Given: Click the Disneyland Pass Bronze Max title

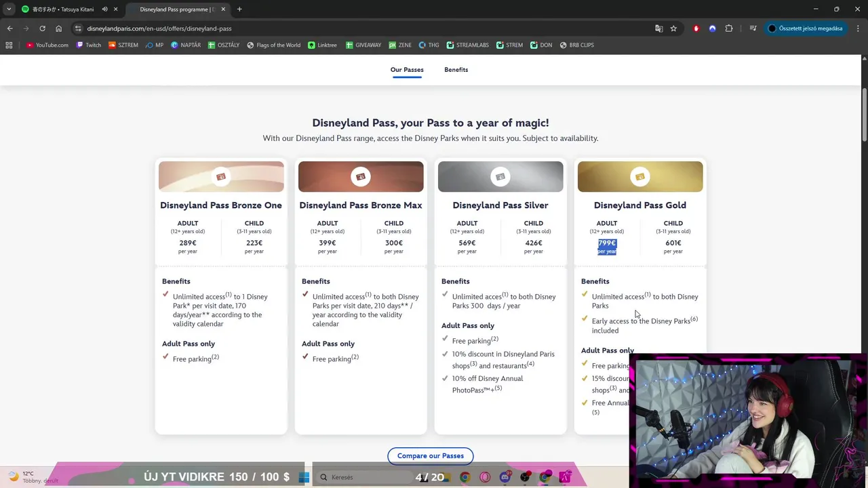Looking at the screenshot, I should pyautogui.click(x=361, y=205).
